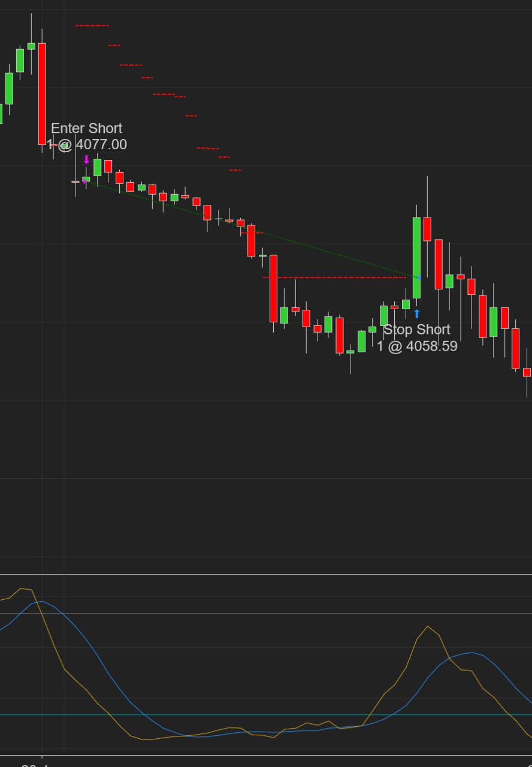Select the small magenta entry triangle marker
This screenshot has height=767, width=532.
tap(84, 180)
